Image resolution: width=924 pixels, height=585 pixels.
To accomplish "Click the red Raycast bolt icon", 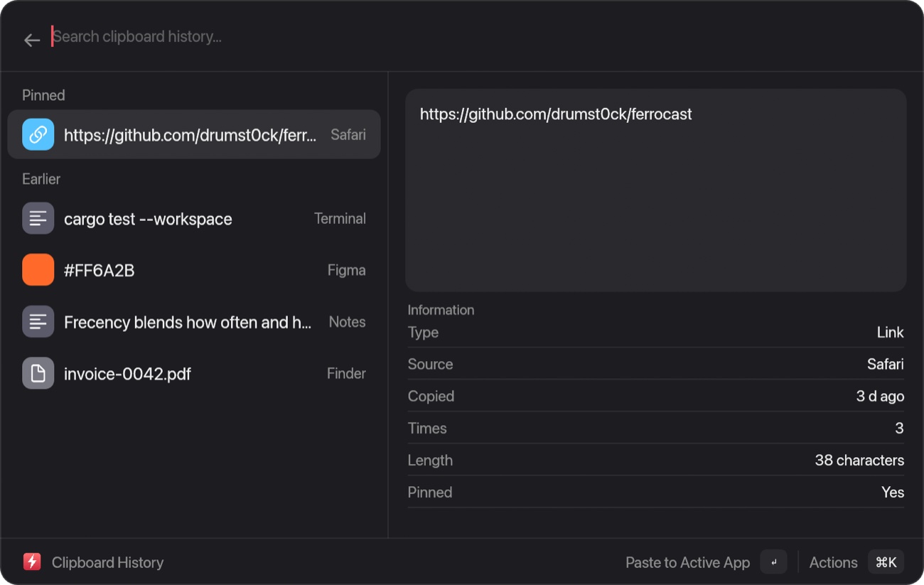I will coord(32,562).
